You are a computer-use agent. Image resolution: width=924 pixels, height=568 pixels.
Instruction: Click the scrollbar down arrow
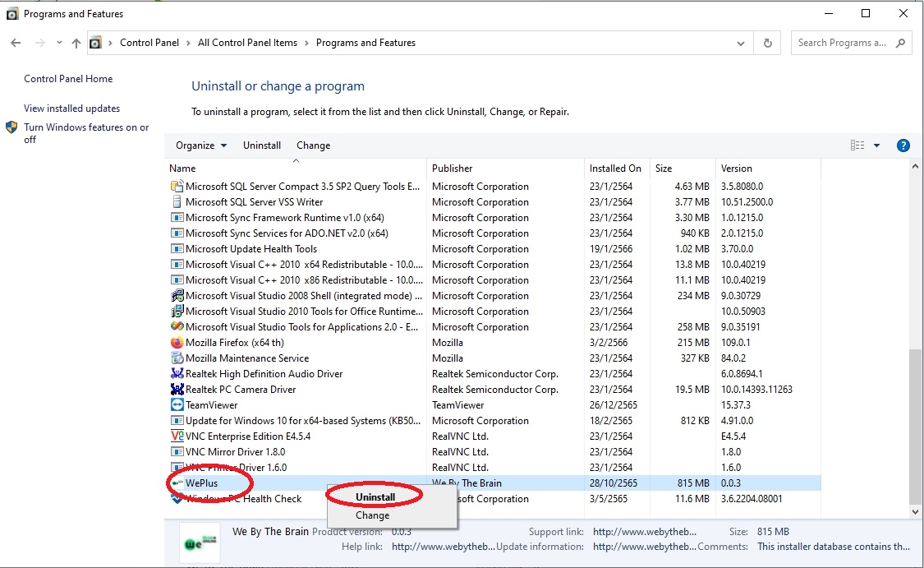[x=915, y=512]
